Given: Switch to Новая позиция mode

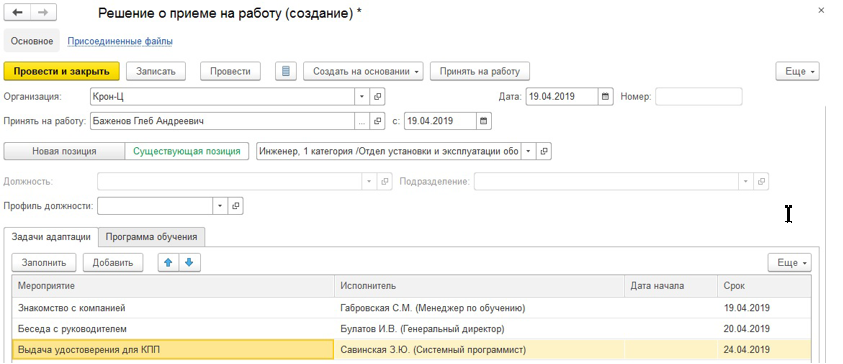Looking at the screenshot, I should coord(64,151).
